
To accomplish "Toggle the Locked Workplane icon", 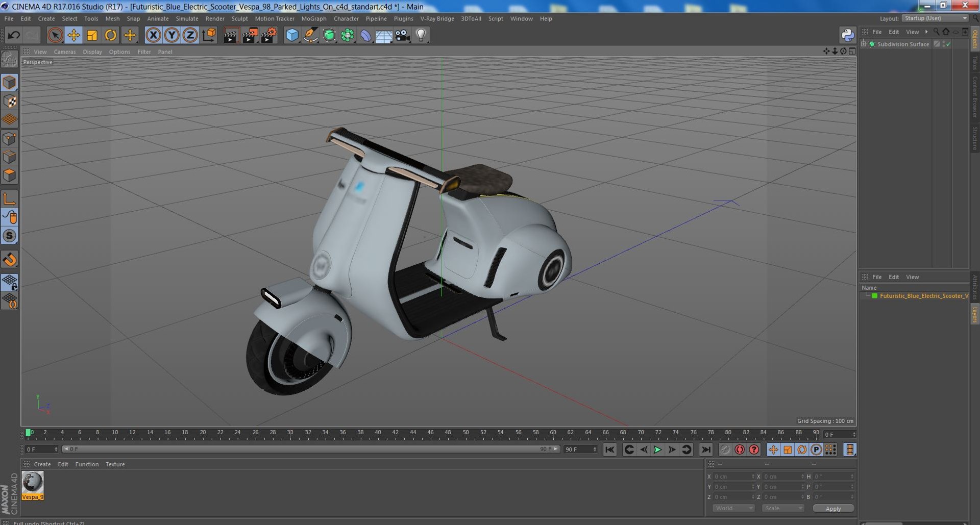I will coord(9,282).
